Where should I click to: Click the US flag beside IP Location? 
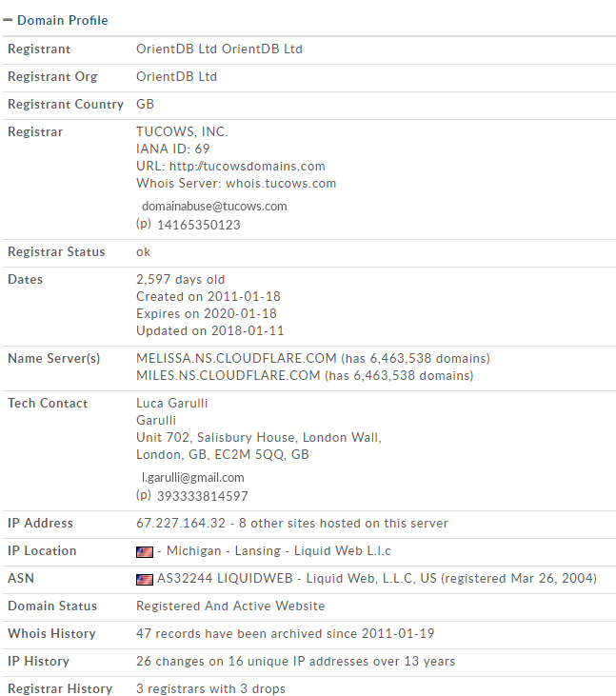(x=145, y=551)
